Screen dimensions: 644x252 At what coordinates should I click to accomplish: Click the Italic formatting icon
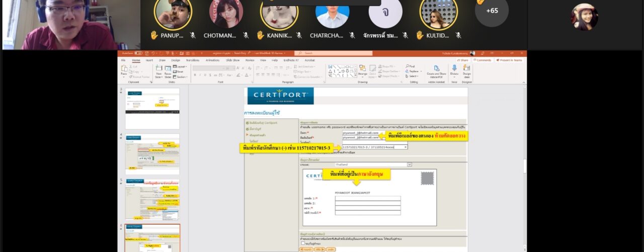(200, 75)
